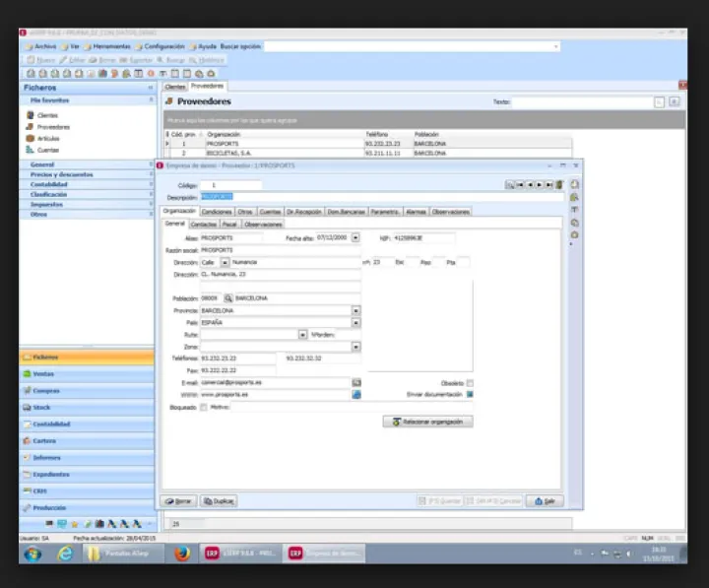Image resolution: width=709 pixels, height=588 pixels.
Task: Open the Provincia dropdown
Action: pos(355,310)
